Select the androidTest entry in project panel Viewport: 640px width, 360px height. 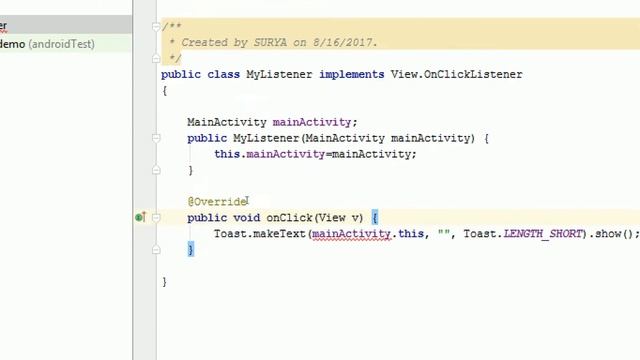(x=47, y=44)
